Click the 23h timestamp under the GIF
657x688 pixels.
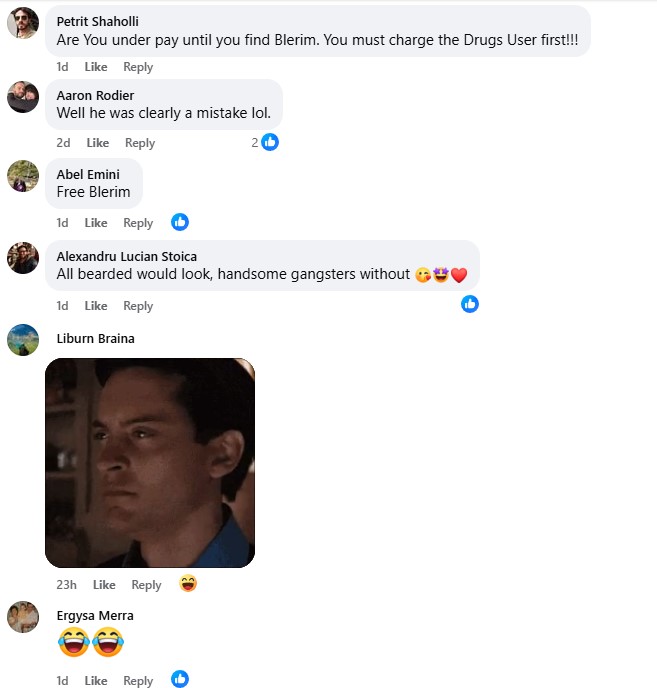(66, 585)
